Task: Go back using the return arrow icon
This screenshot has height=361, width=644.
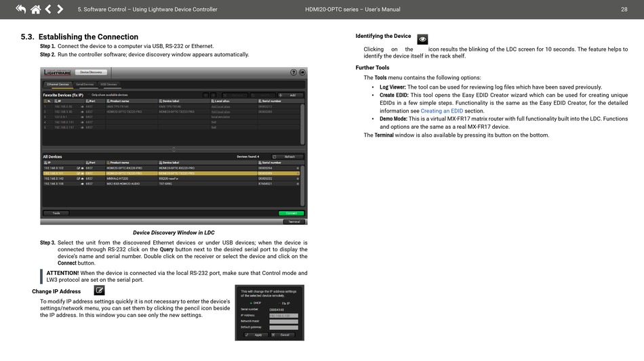Action: click(20, 9)
